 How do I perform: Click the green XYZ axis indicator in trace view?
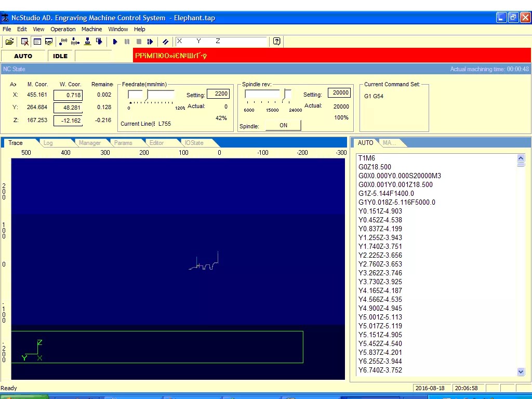(x=32, y=350)
